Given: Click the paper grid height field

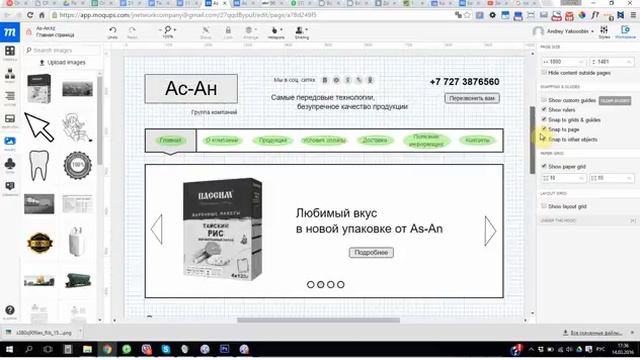Looking at the screenshot, I should (x=611, y=178).
